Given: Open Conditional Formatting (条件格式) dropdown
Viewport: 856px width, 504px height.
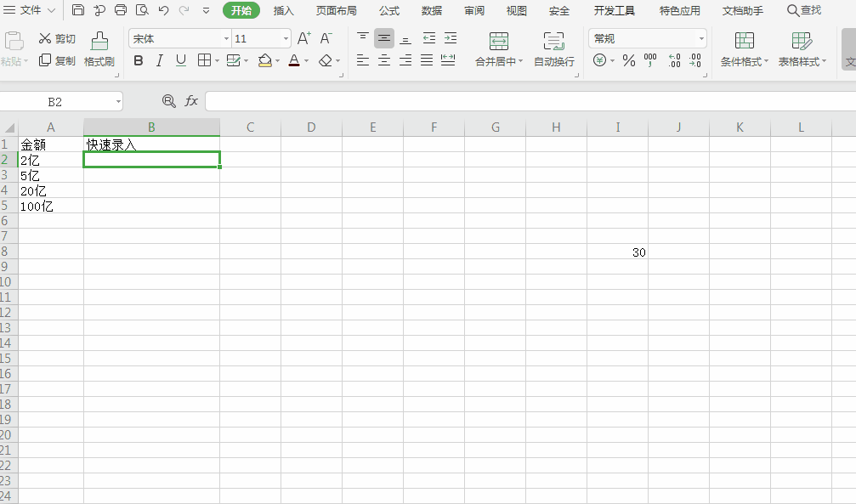Looking at the screenshot, I should point(744,49).
